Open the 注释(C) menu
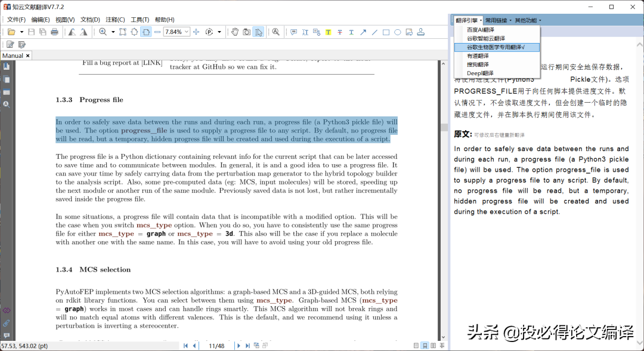644x351 pixels. click(x=115, y=20)
